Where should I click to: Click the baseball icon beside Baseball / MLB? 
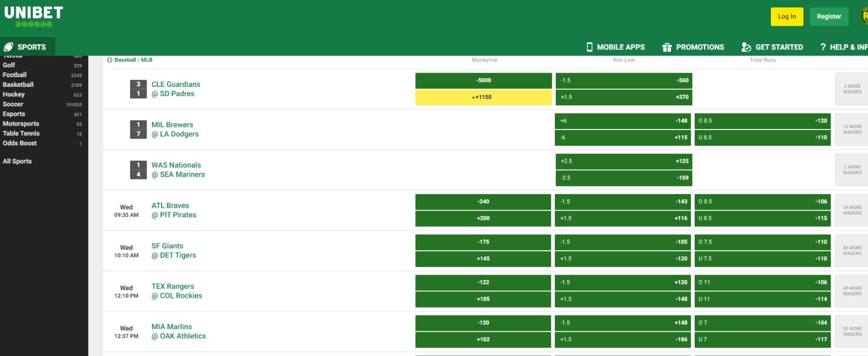(110, 60)
